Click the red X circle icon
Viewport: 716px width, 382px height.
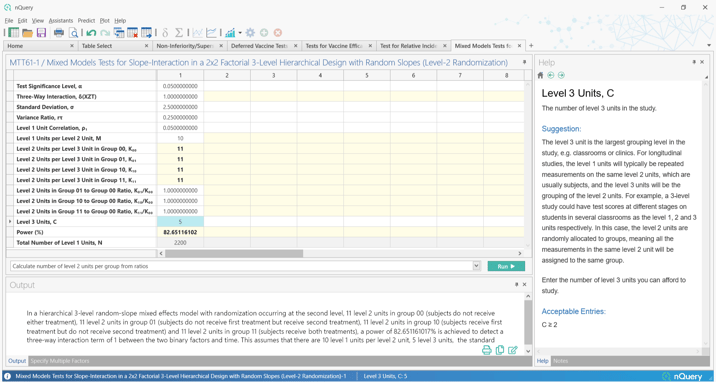click(x=278, y=32)
